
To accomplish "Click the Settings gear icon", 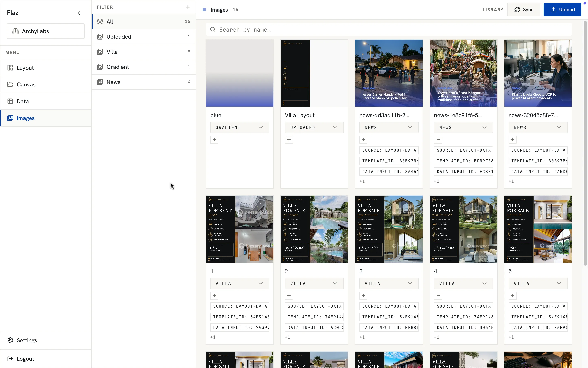I will (10, 340).
